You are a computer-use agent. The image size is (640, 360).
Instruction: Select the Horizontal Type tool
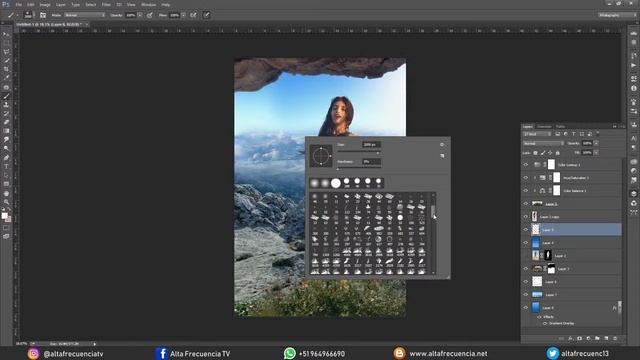coord(6,166)
